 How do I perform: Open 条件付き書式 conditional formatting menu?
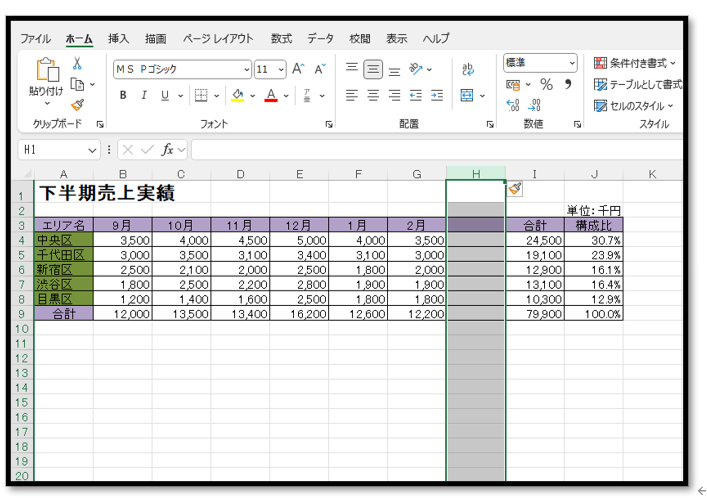click(634, 63)
